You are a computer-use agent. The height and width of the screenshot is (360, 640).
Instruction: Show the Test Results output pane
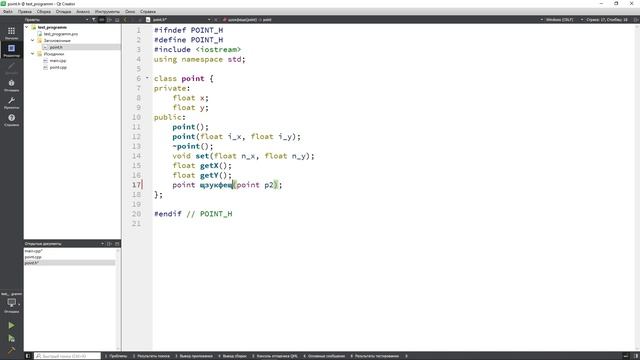pyautogui.click(x=374, y=356)
